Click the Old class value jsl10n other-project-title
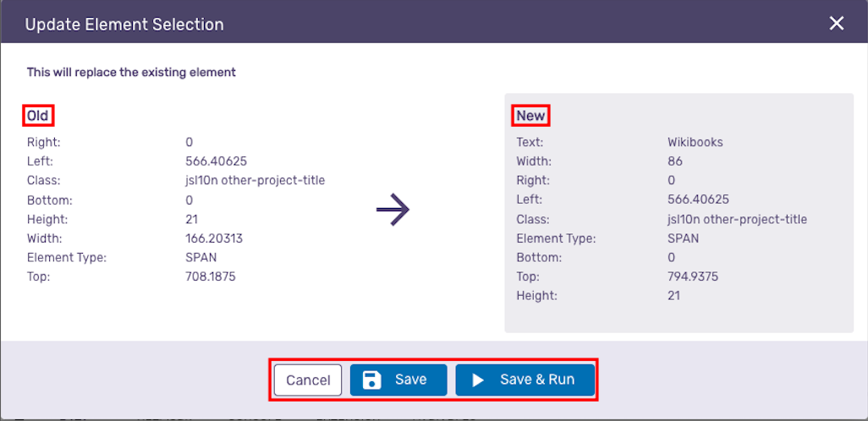Screen dimensions: 868x421 pyautogui.click(x=255, y=180)
